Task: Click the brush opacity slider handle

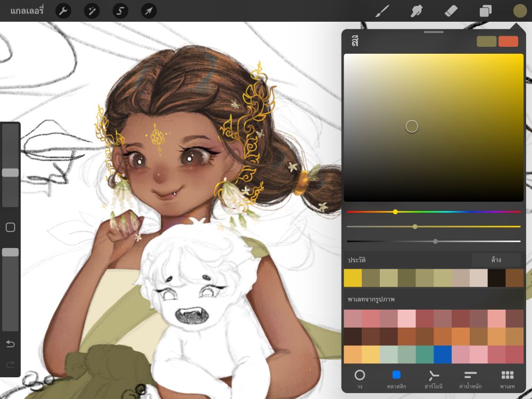Action: (10, 252)
